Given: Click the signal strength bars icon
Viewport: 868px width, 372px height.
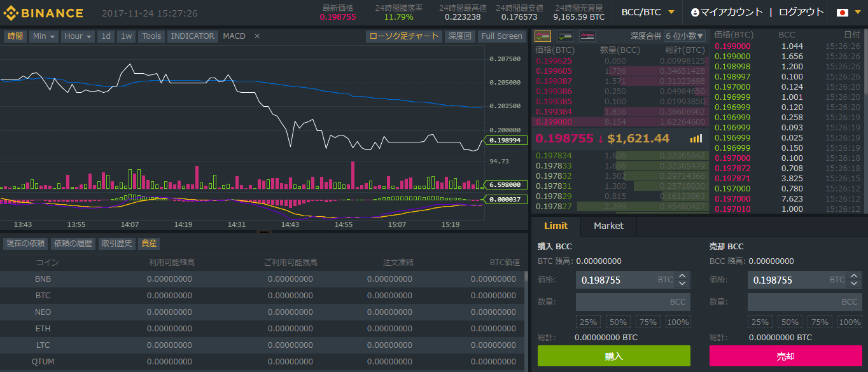Looking at the screenshot, I should pyautogui.click(x=696, y=139).
